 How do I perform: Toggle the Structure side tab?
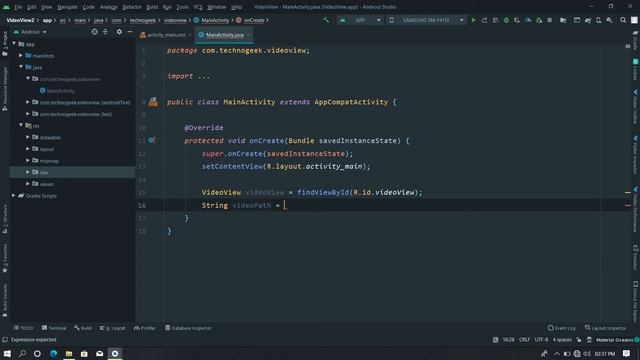tap(5, 219)
